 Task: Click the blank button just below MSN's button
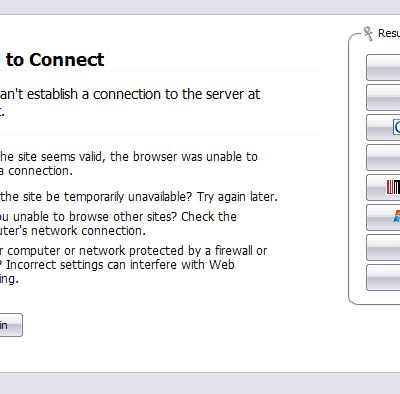[383, 247]
